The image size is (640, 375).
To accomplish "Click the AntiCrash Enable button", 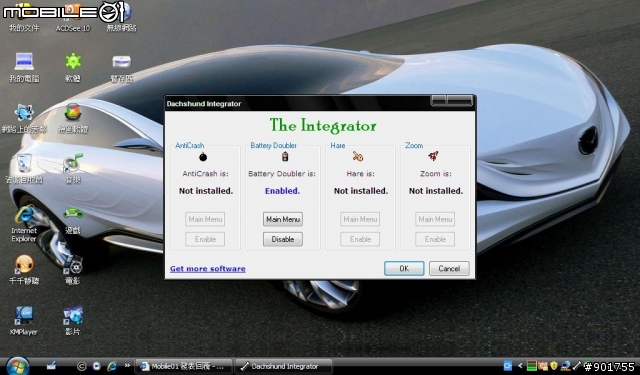I will click(205, 239).
